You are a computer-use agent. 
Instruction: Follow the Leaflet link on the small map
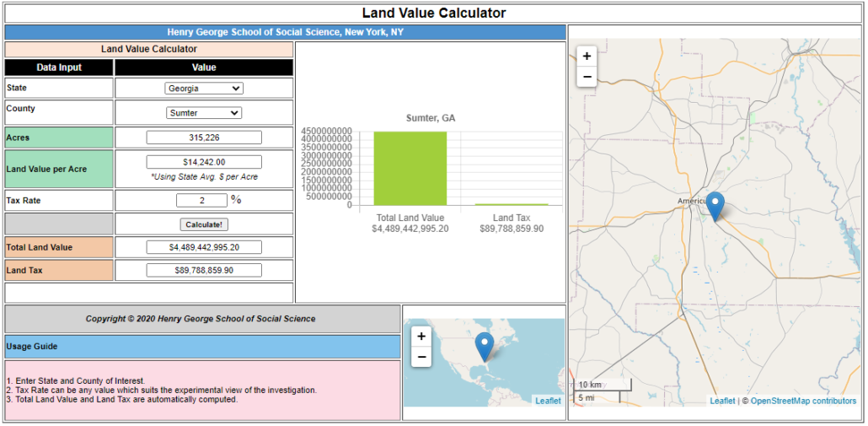pyautogui.click(x=548, y=401)
